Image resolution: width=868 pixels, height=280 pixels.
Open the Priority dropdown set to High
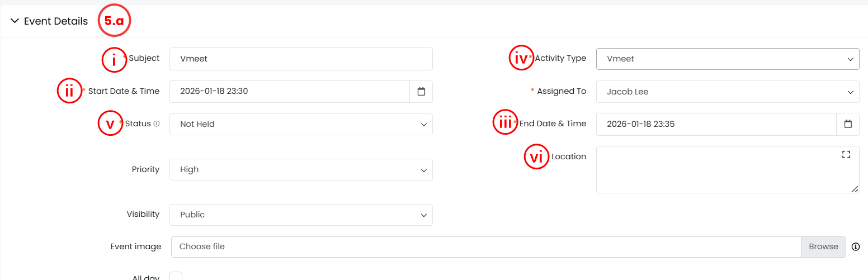(x=301, y=169)
